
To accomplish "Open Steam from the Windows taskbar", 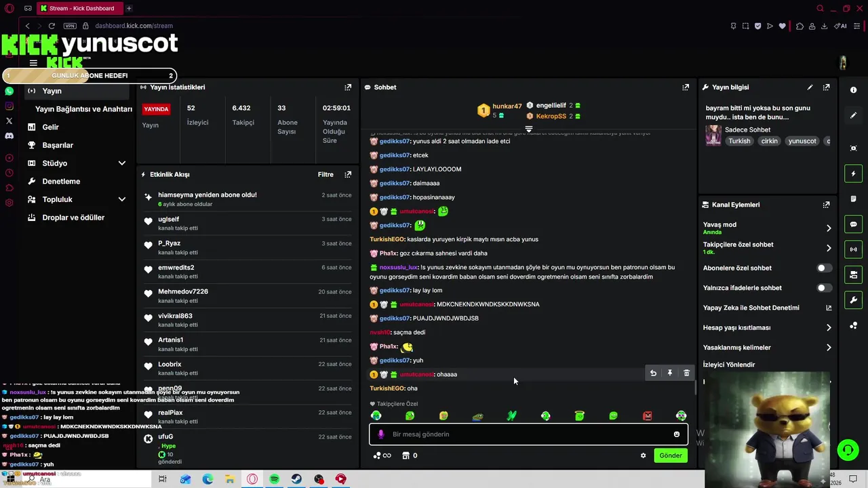I will (296, 479).
